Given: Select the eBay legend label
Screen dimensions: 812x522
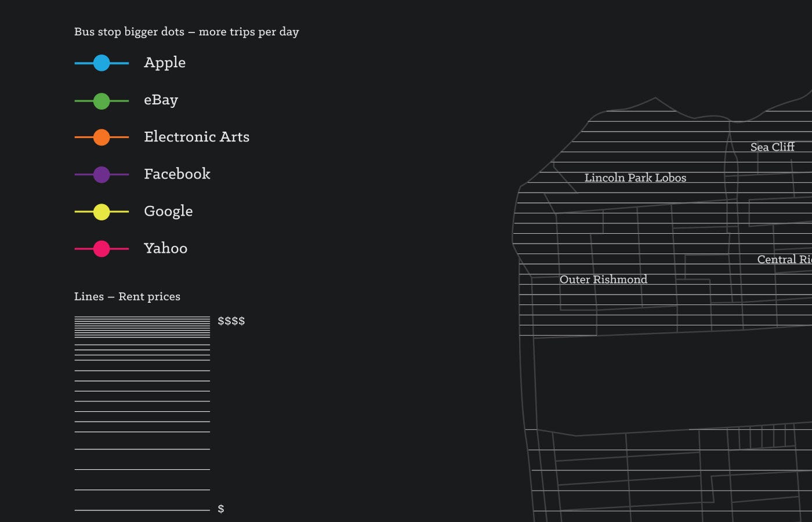Looking at the screenshot, I should [161, 100].
